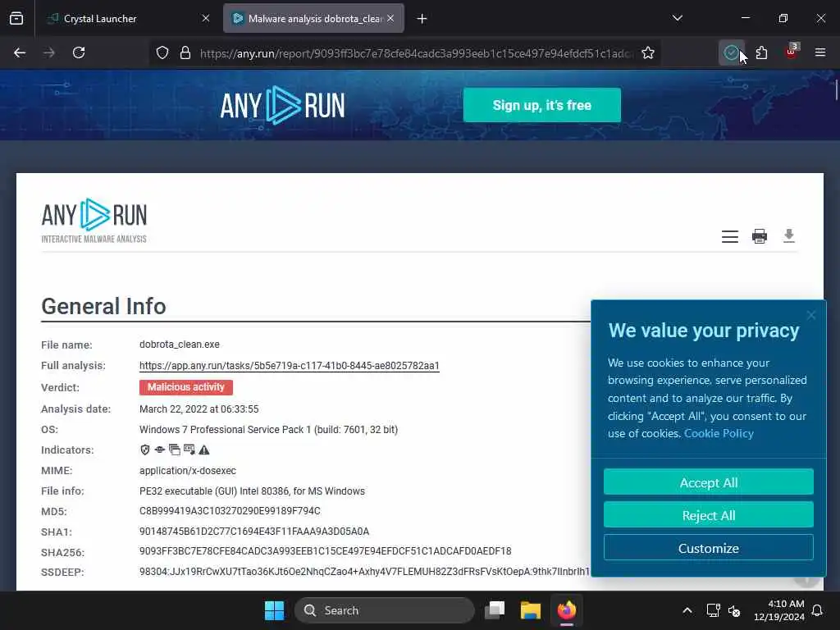Screen dimensions: 840x630
Task: Open the Firefox hamburger menu
Action: 820,52
